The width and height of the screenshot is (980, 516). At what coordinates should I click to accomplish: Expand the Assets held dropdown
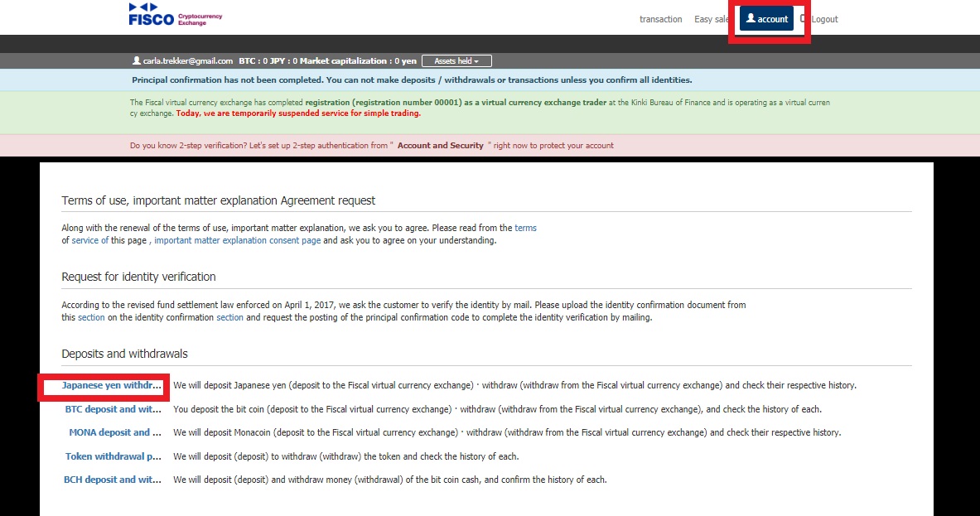(456, 60)
